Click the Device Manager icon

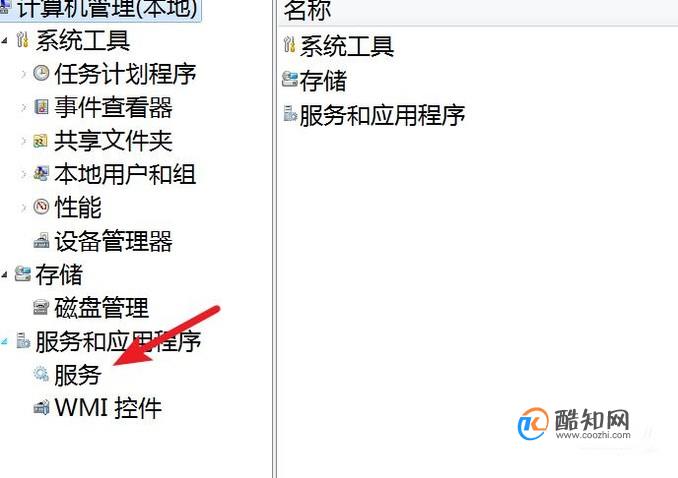[x=41, y=241]
